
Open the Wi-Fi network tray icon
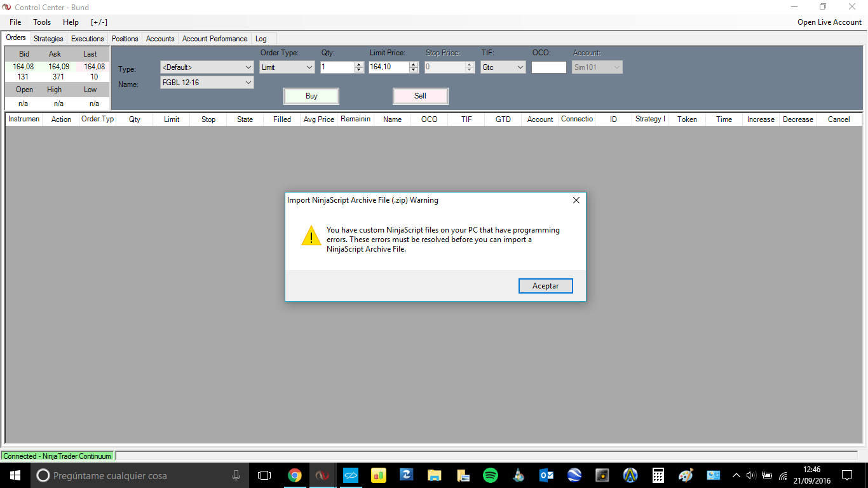pyautogui.click(x=783, y=475)
